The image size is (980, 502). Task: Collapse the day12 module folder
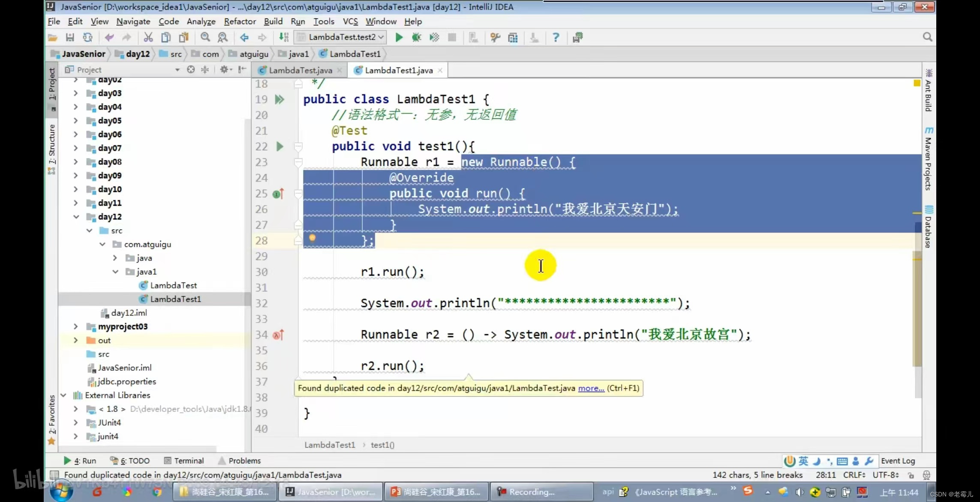point(76,217)
